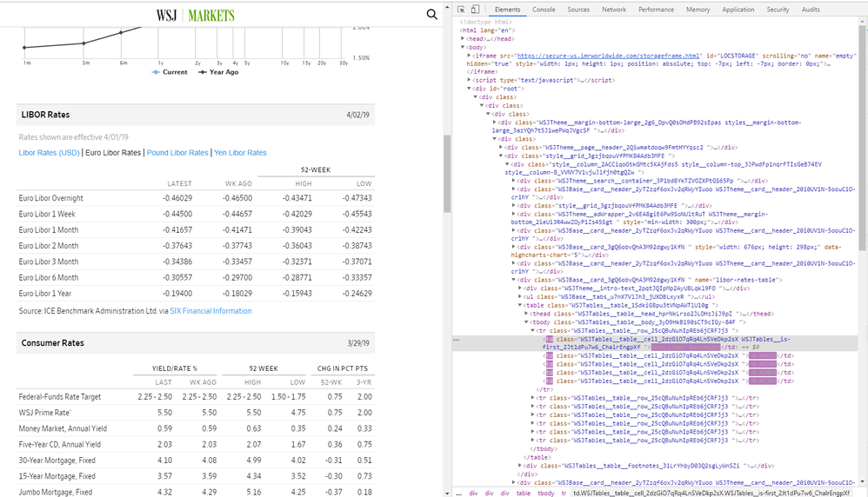Expand the LOCSTORAGE iframe node
The width and height of the screenshot is (868, 497).
(469, 56)
